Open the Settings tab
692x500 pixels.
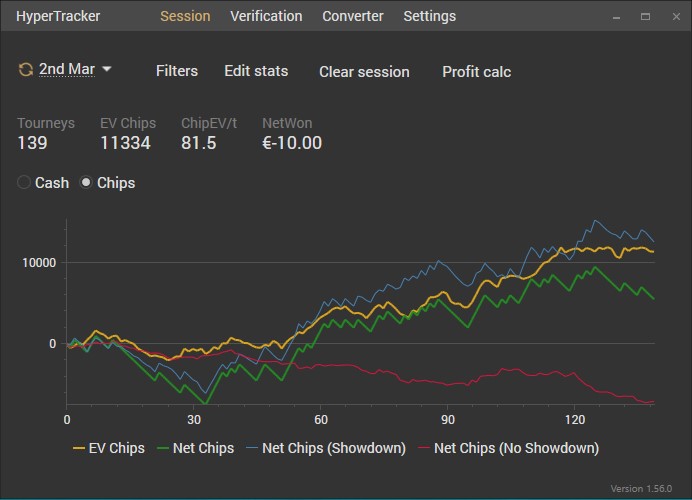[429, 16]
